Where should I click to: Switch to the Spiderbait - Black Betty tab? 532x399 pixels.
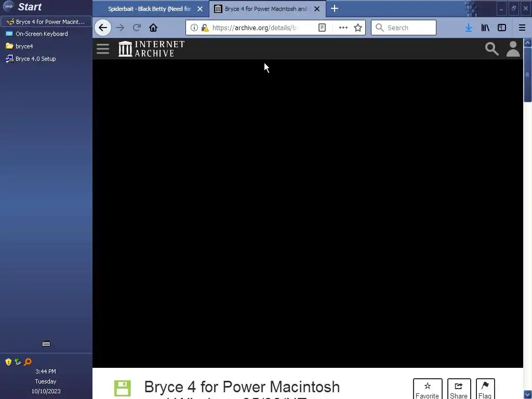coord(149,9)
